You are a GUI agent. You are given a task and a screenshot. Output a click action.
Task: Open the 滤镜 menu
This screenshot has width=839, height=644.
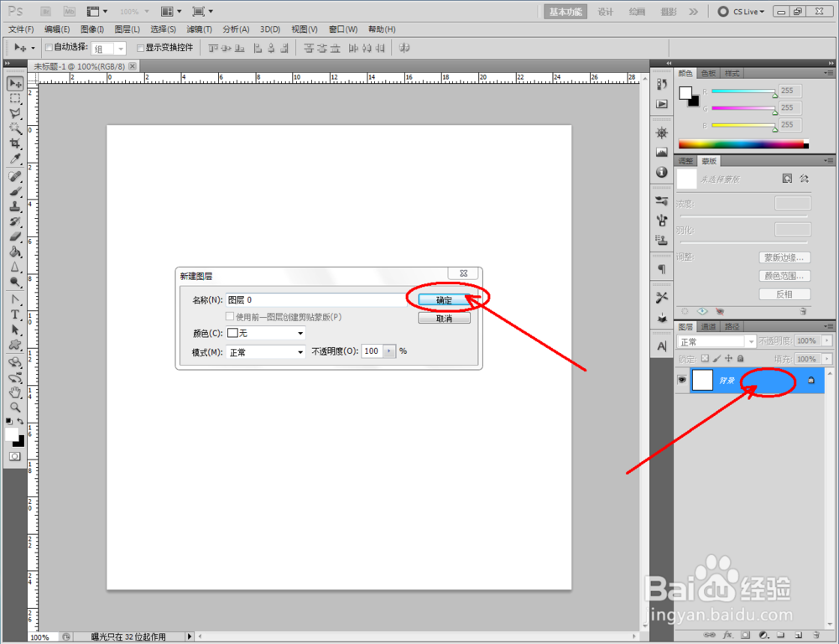(x=200, y=29)
